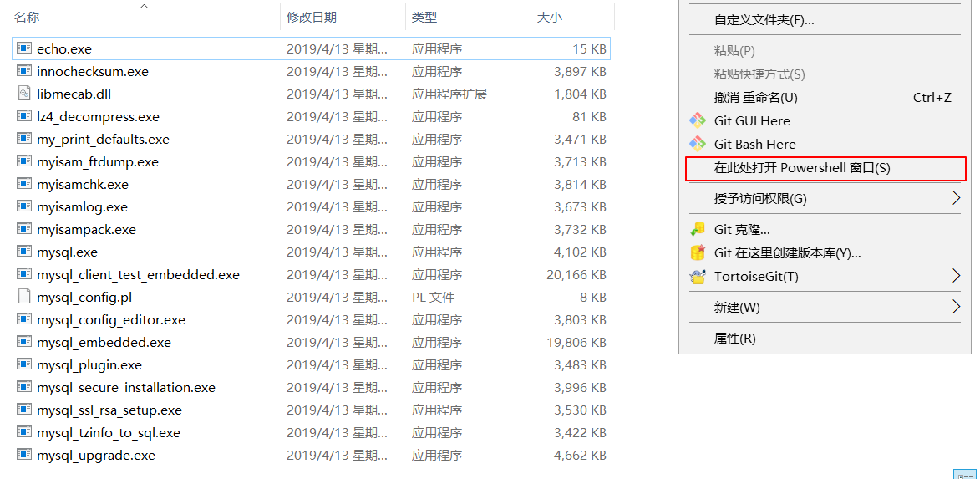
Task: Select the myisam_ftdump.exe icon
Action: (24, 161)
